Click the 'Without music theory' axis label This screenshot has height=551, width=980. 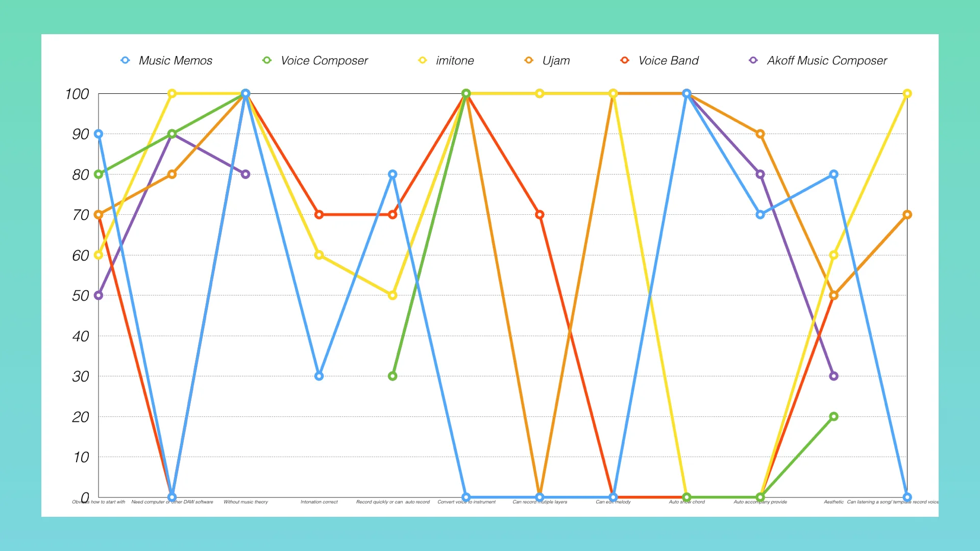(246, 502)
